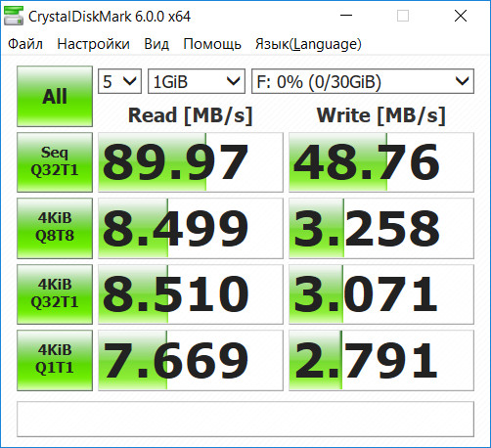This screenshot has height=448, width=491.
Task: Click the Seq write result 48.76
Action: click(381, 162)
